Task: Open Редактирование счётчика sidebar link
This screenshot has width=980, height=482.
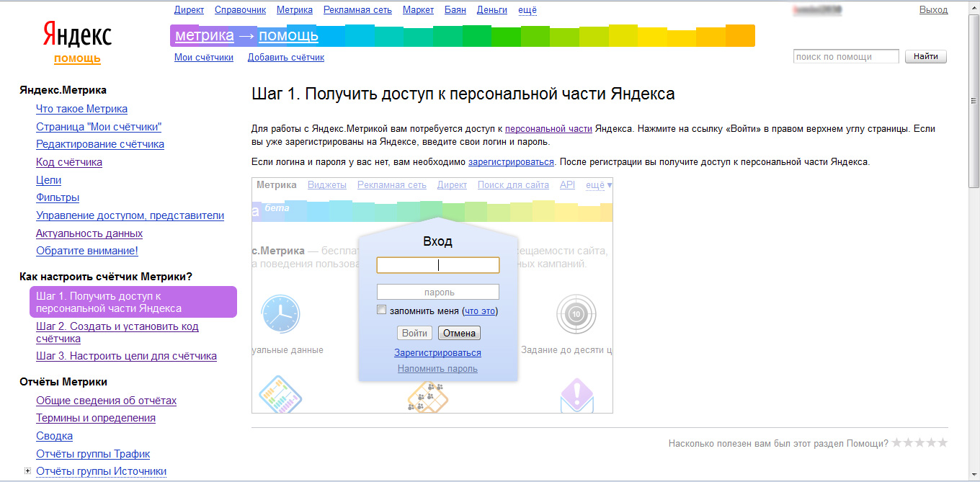Action: pyautogui.click(x=100, y=144)
